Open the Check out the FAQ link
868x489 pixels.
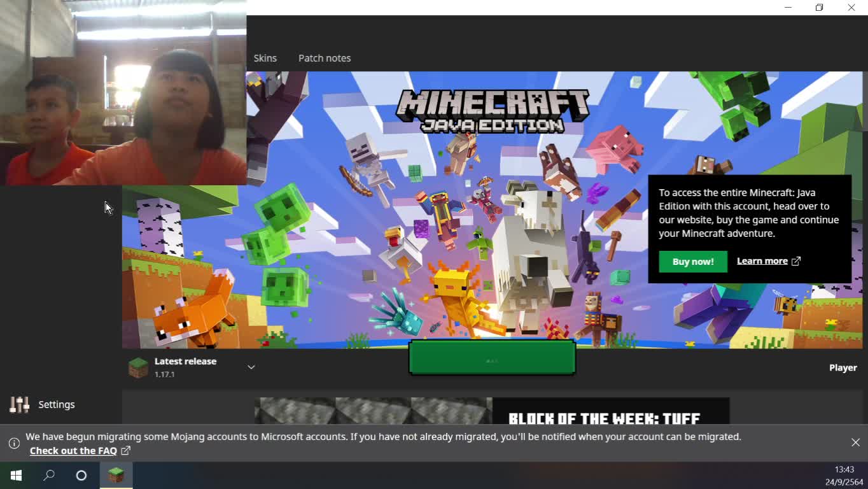pyautogui.click(x=73, y=451)
